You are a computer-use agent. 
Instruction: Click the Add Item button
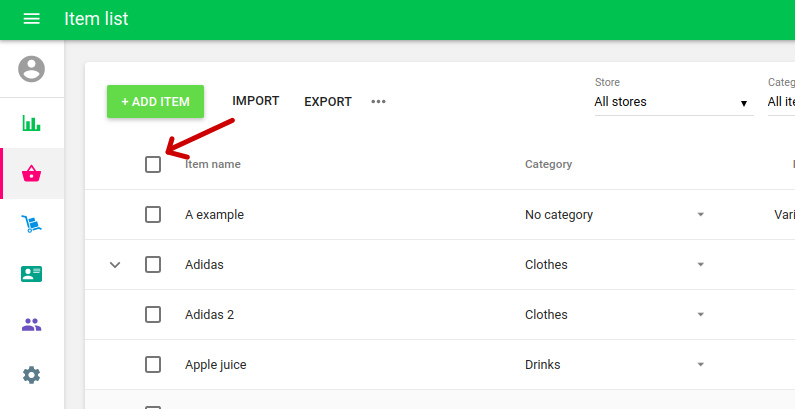tap(155, 101)
